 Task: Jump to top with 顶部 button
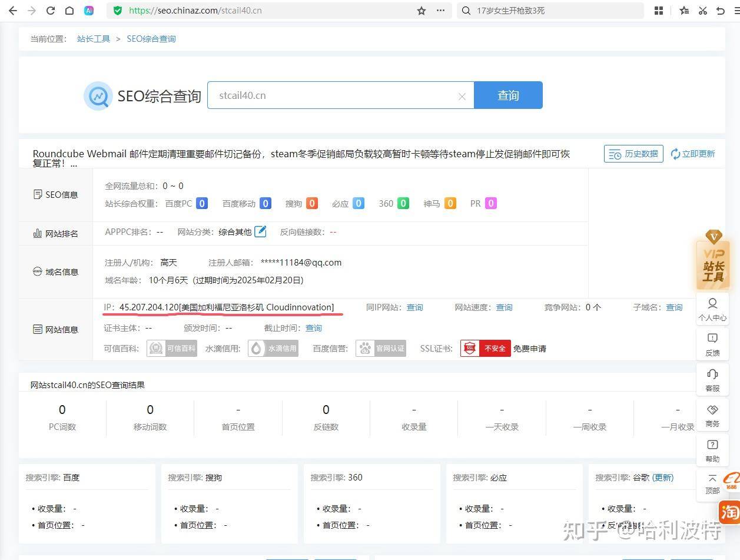click(x=712, y=485)
